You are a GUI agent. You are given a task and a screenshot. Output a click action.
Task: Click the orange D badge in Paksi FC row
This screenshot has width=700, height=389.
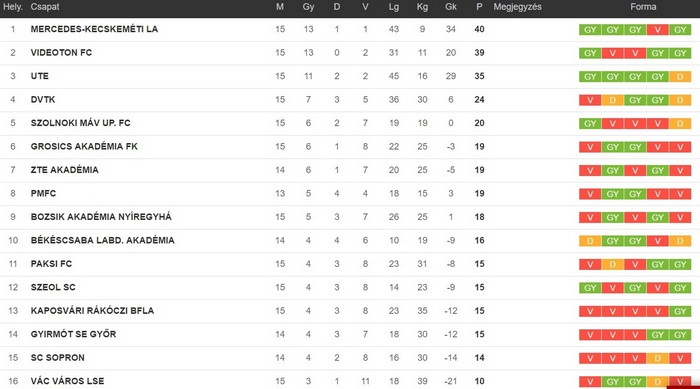[x=612, y=264]
